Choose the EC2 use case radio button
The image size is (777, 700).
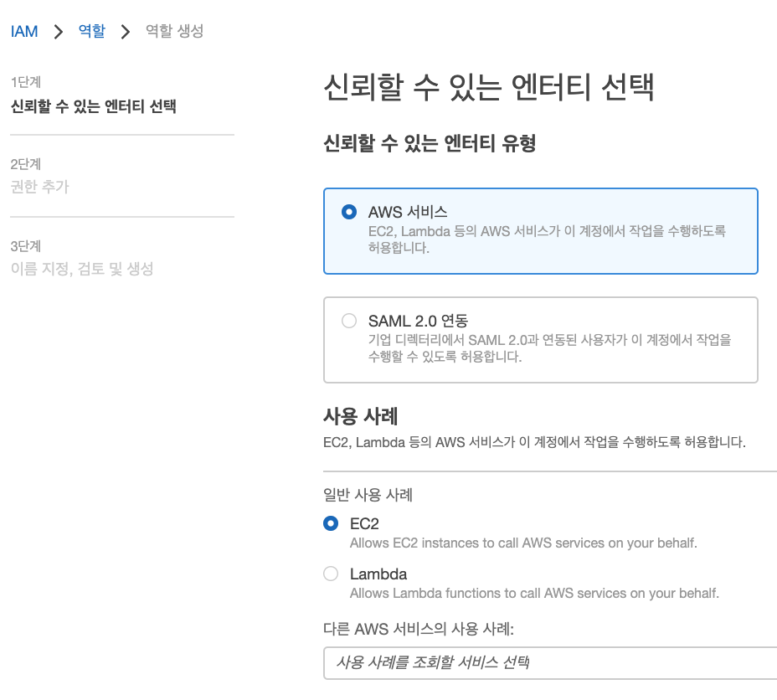pyautogui.click(x=331, y=523)
